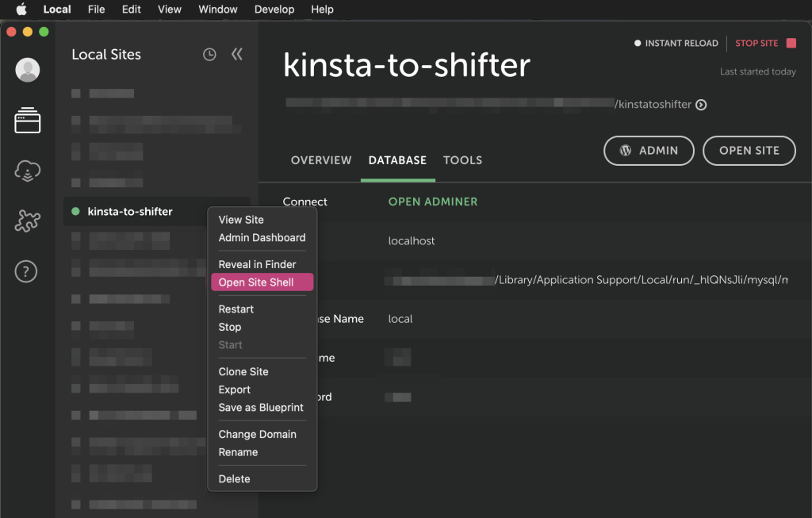Select Save as Blueprint
Viewport: 812px width, 518px height.
(x=262, y=408)
